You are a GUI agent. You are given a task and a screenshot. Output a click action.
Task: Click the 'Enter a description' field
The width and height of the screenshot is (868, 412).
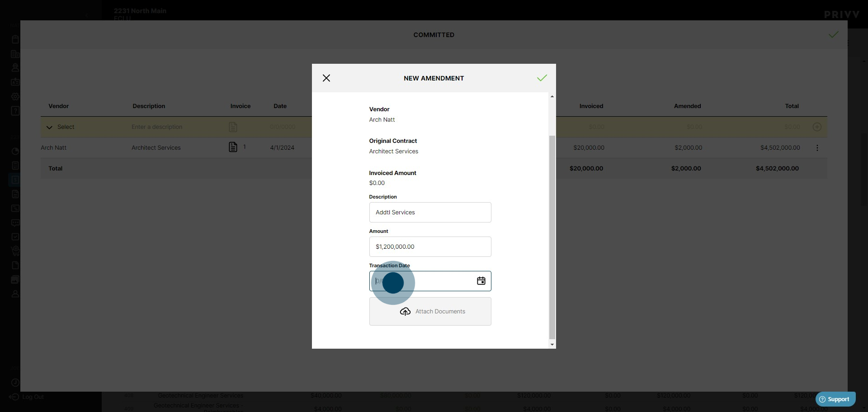157,127
